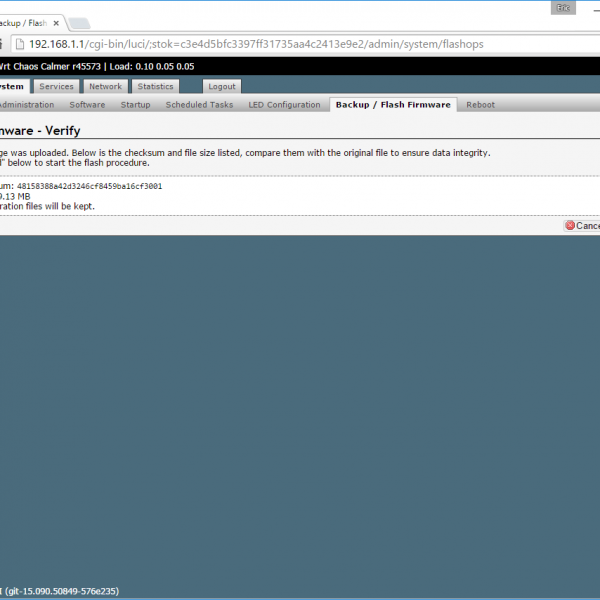Go to Scheduled Tasks subtab

pos(199,105)
